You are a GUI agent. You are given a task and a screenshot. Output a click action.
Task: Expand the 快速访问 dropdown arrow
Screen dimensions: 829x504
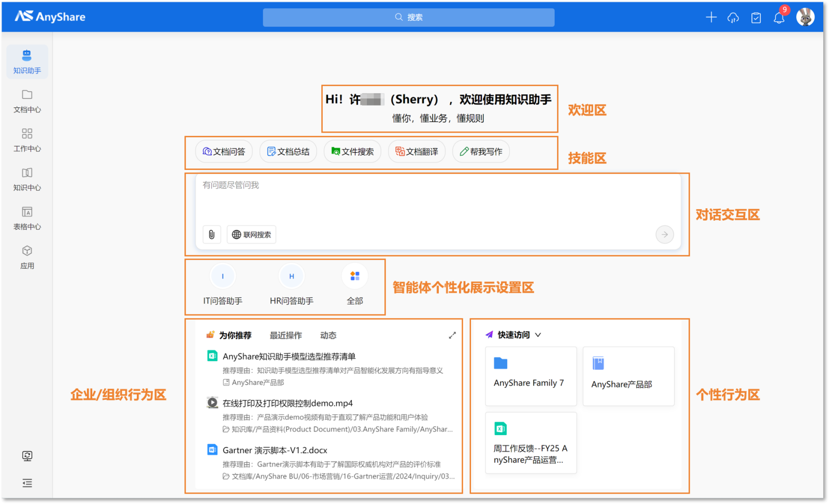[538, 335]
